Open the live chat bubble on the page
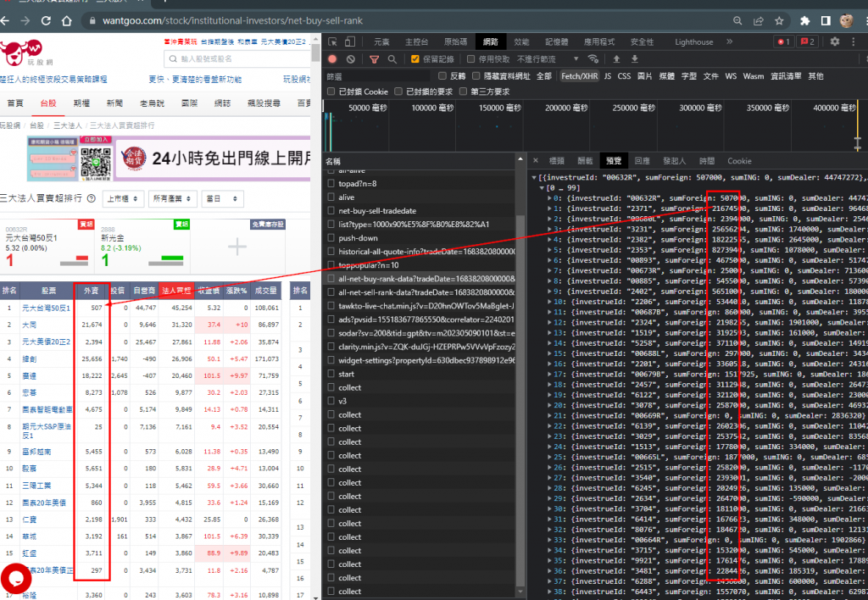This screenshot has height=600, width=868. pyautogui.click(x=15, y=579)
